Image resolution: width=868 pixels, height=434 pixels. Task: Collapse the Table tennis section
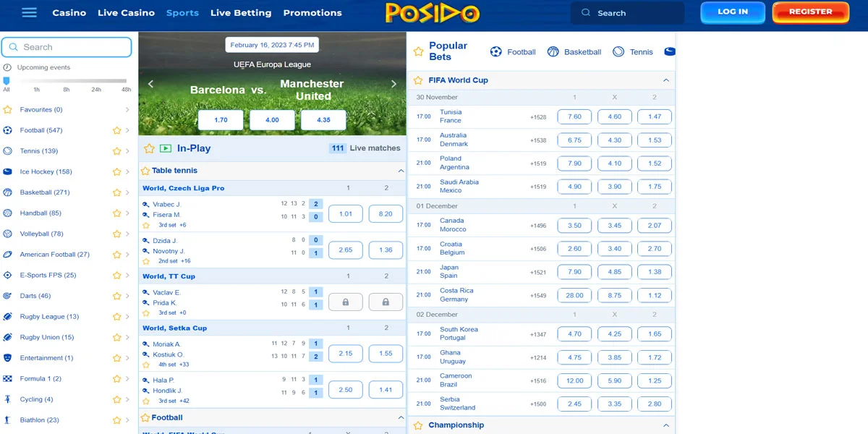click(401, 171)
